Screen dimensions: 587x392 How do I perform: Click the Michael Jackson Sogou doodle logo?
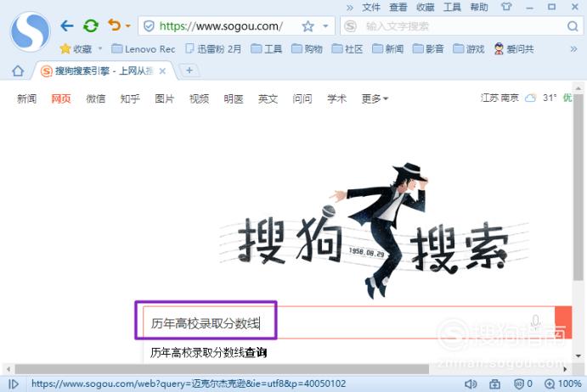[x=375, y=230]
